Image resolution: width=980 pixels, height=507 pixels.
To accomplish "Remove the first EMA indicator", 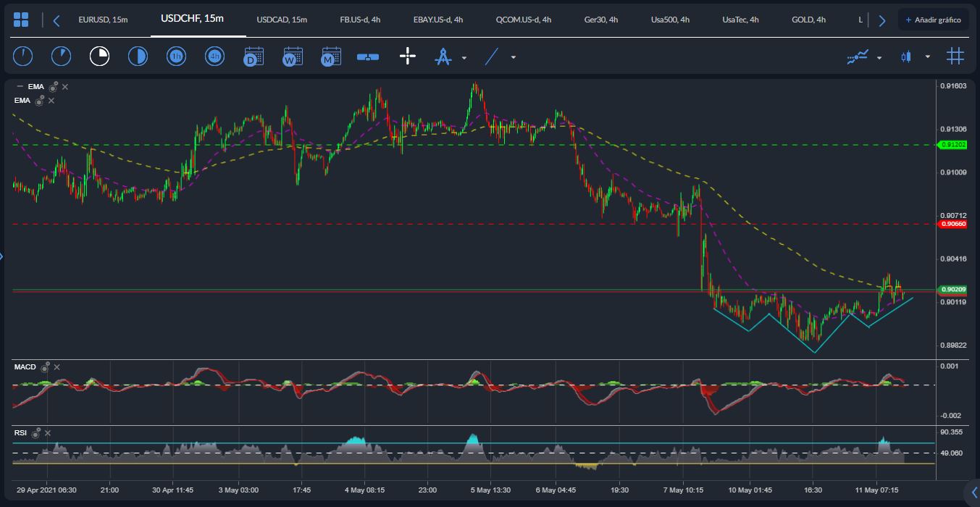I will pyautogui.click(x=64, y=87).
